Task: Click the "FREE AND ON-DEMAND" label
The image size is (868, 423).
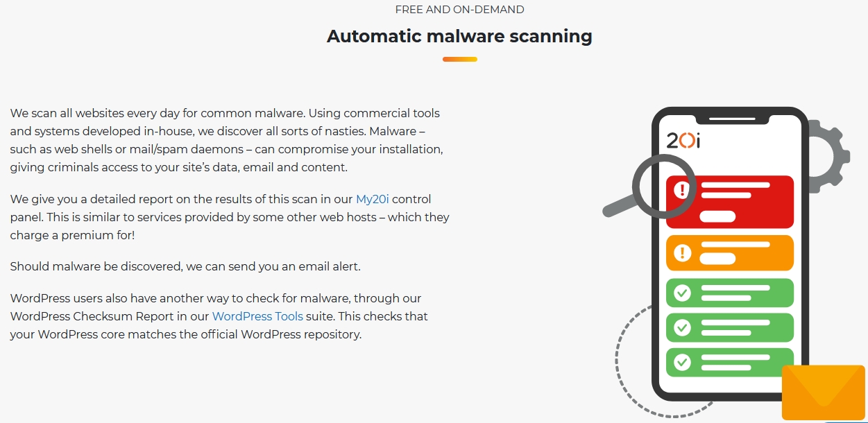Action: 459,10
